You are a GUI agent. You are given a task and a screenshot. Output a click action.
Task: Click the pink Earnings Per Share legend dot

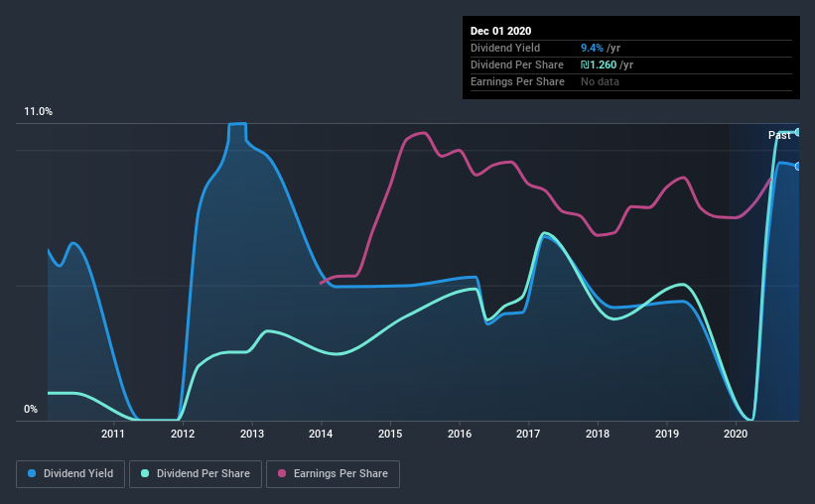click(282, 473)
